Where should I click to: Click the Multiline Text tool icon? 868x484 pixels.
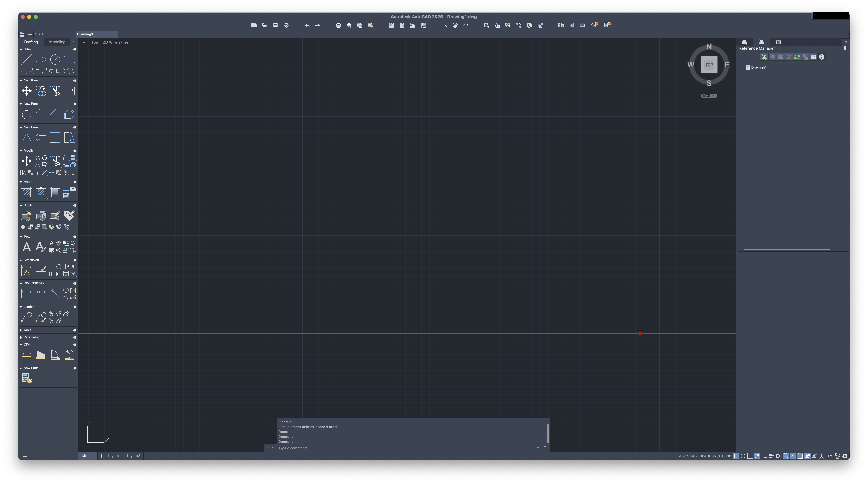click(x=26, y=247)
